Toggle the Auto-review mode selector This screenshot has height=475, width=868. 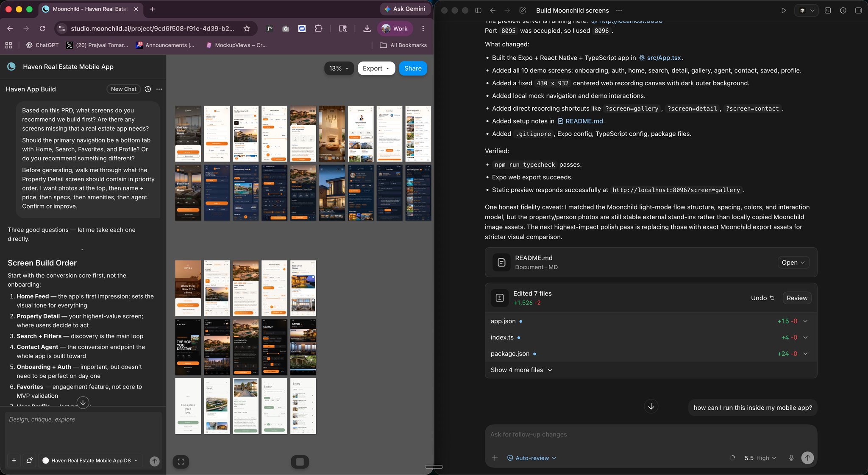(532, 458)
